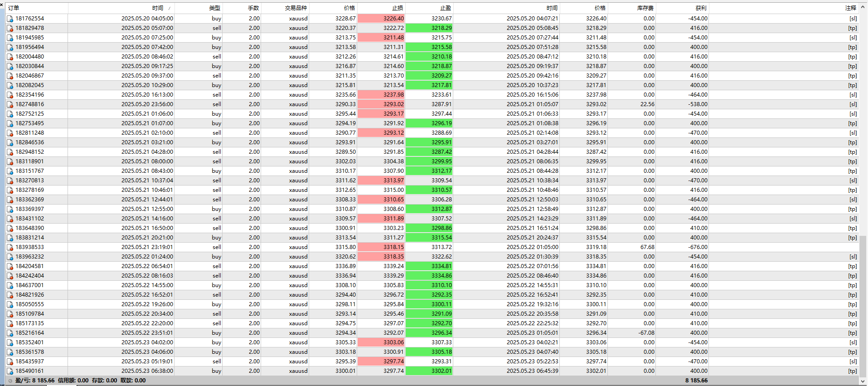This screenshot has height=386, width=868.
Task: Click the order icon next to ticket 183938533
Action: click(x=10, y=247)
